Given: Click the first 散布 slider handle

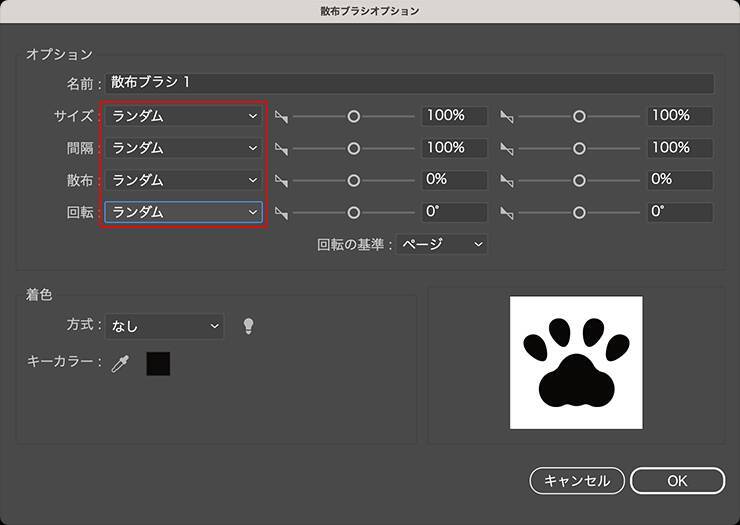Looking at the screenshot, I should click(353, 180).
